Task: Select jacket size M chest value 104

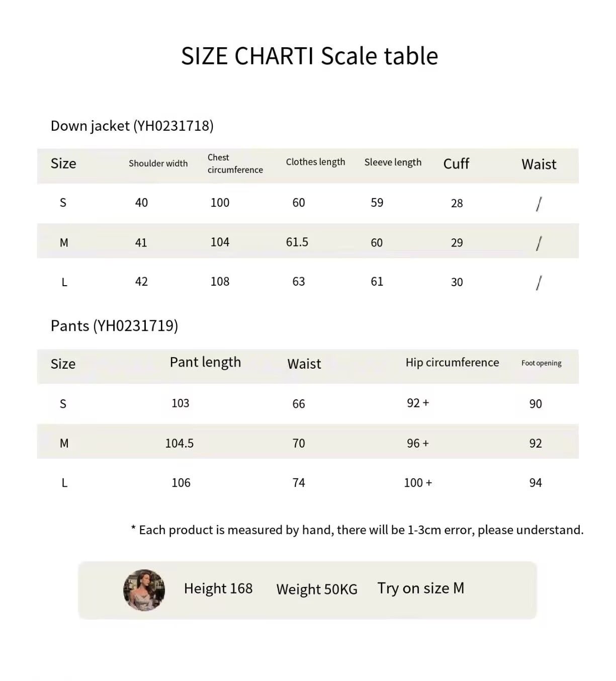Action: (220, 242)
